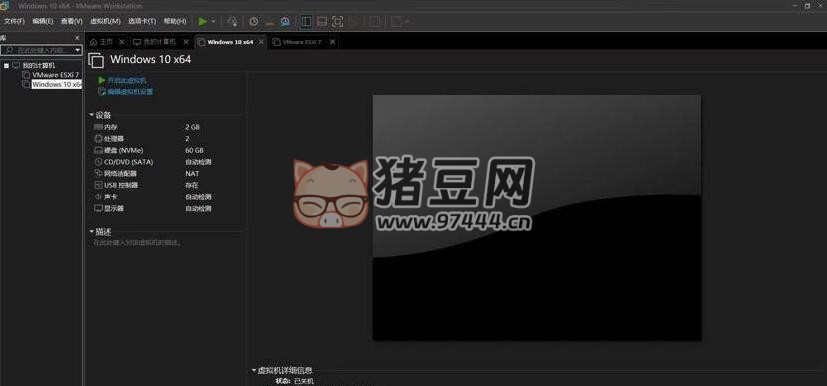
Task: Open the 帮助(H) menu
Action: (x=175, y=21)
